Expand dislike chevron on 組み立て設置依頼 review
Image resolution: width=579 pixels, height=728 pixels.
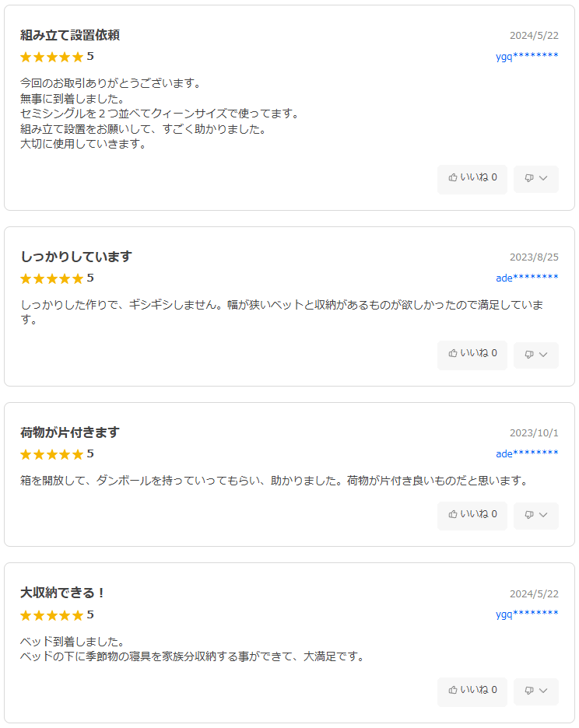tap(543, 178)
